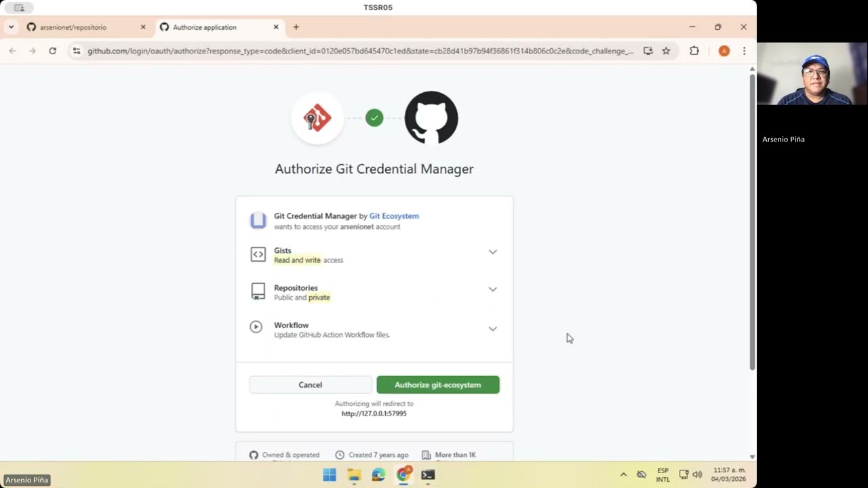Open the Windows Start menu
The height and width of the screenshot is (488, 868).
click(x=330, y=475)
